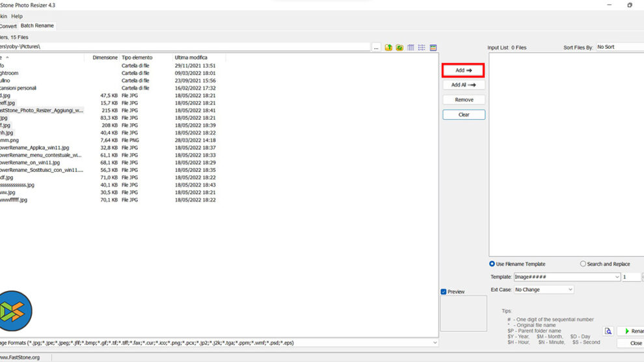
Task: Sort by Ultima modifica column header
Action: pyautogui.click(x=191, y=57)
